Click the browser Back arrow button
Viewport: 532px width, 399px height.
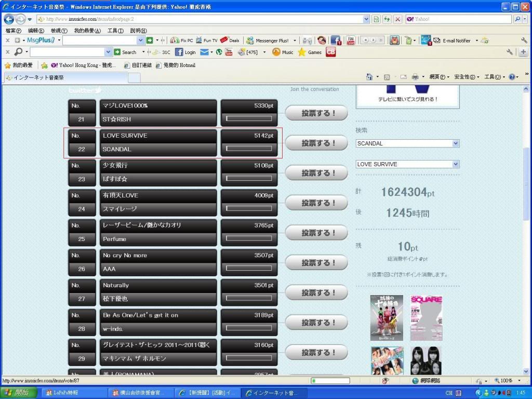point(9,19)
